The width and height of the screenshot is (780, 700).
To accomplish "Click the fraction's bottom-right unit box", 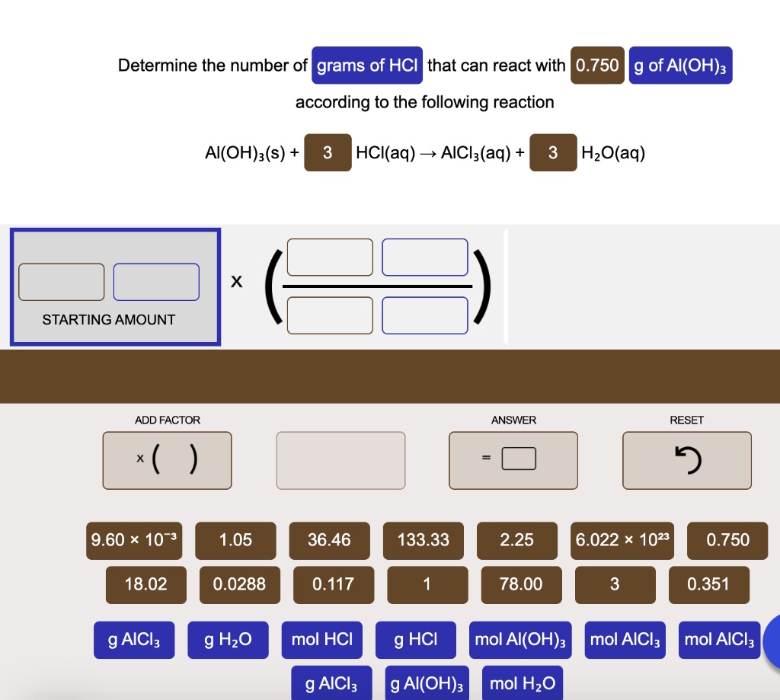I will coord(424,315).
